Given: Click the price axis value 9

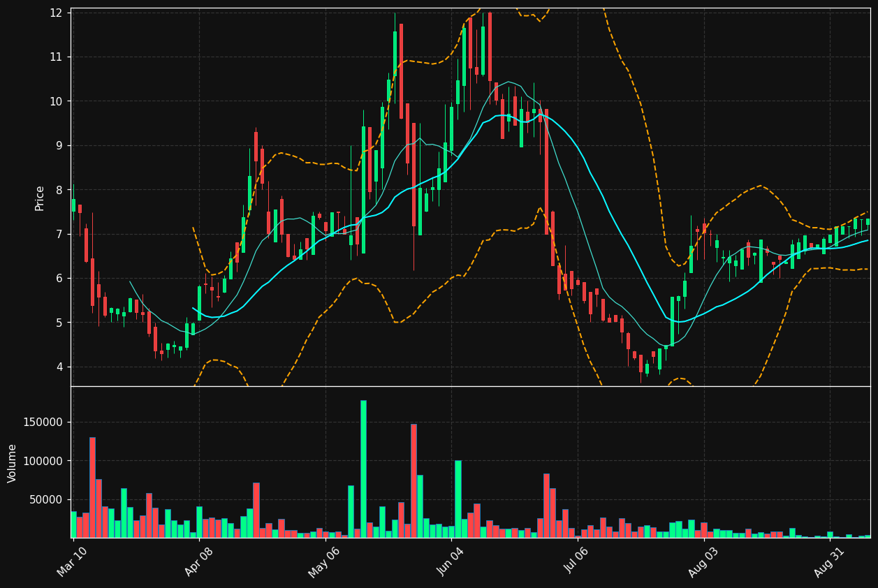Looking at the screenshot, I should [x=60, y=145].
